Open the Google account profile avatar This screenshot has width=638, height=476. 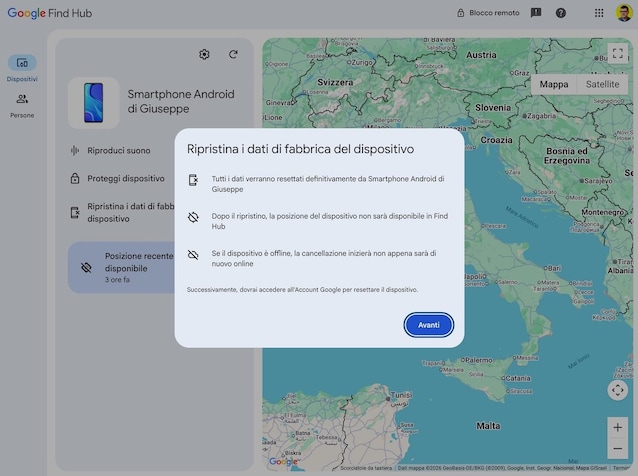click(624, 13)
